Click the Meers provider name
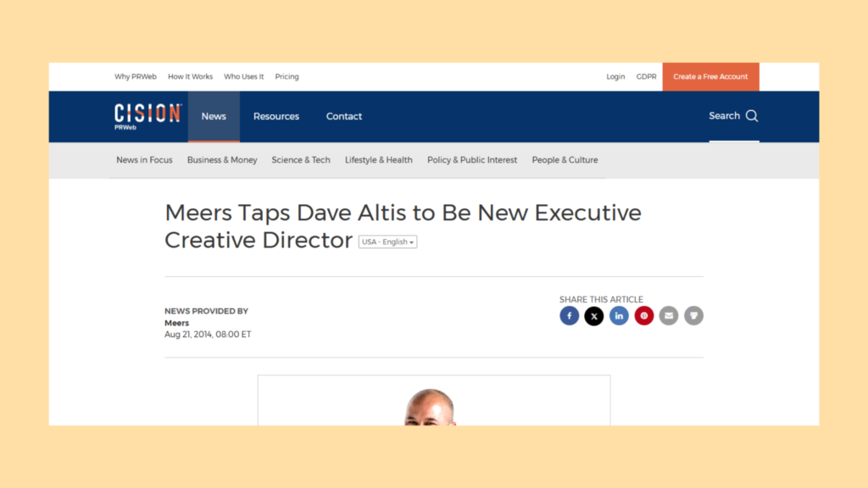The image size is (868, 488). pyautogui.click(x=176, y=323)
